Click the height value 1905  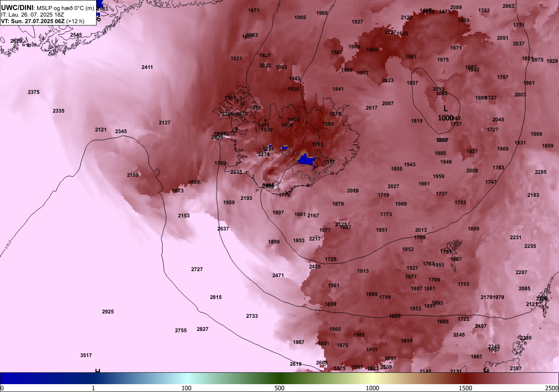click(x=300, y=17)
